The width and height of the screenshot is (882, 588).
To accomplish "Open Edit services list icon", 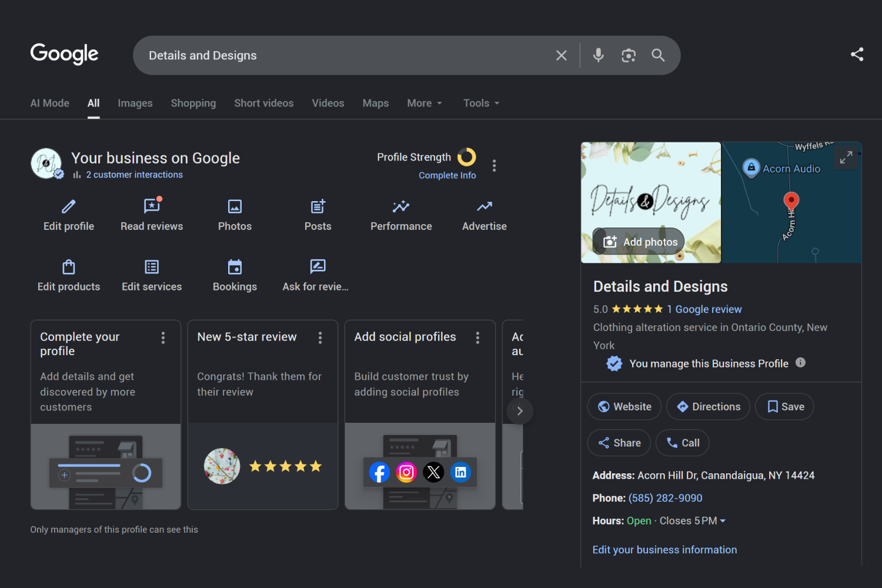I will 152,267.
